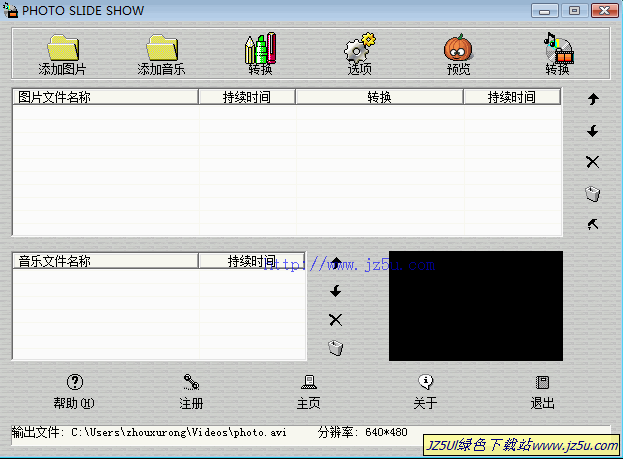The image size is (623, 459).
Task: Click the 转换 convert film disc icon
Action: click(x=558, y=48)
